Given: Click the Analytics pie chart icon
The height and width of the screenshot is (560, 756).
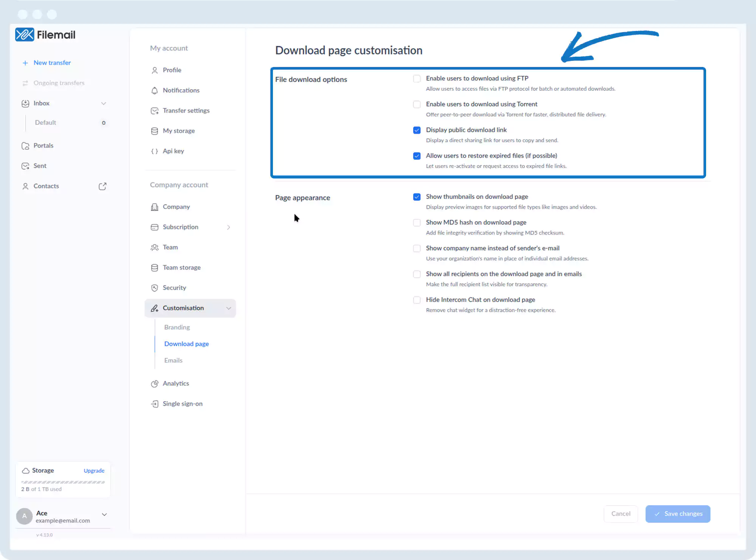Looking at the screenshot, I should pyautogui.click(x=154, y=383).
